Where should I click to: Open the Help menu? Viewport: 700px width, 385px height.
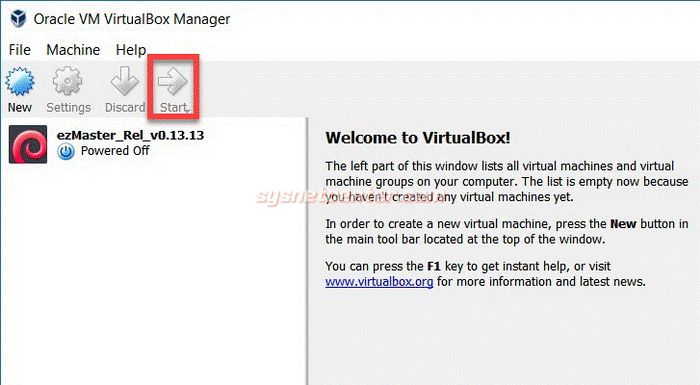coord(131,50)
